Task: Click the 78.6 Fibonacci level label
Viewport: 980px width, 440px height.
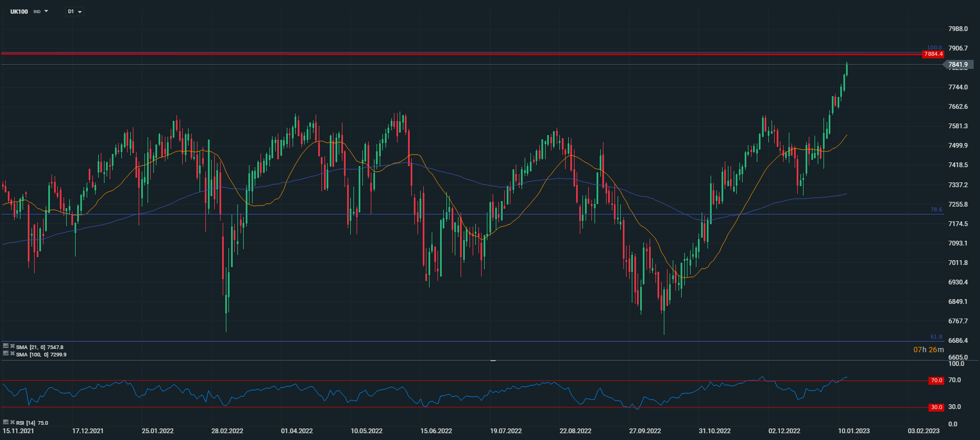Action: [x=936, y=209]
